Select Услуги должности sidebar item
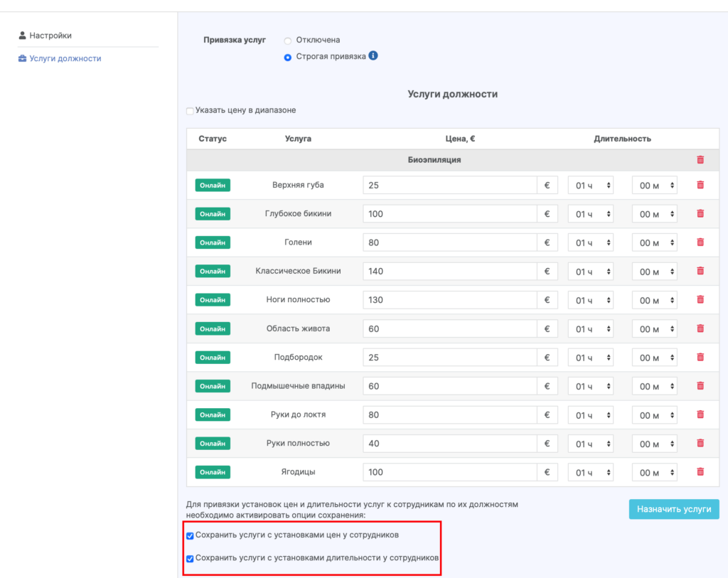This screenshot has width=728, height=578. [65, 58]
